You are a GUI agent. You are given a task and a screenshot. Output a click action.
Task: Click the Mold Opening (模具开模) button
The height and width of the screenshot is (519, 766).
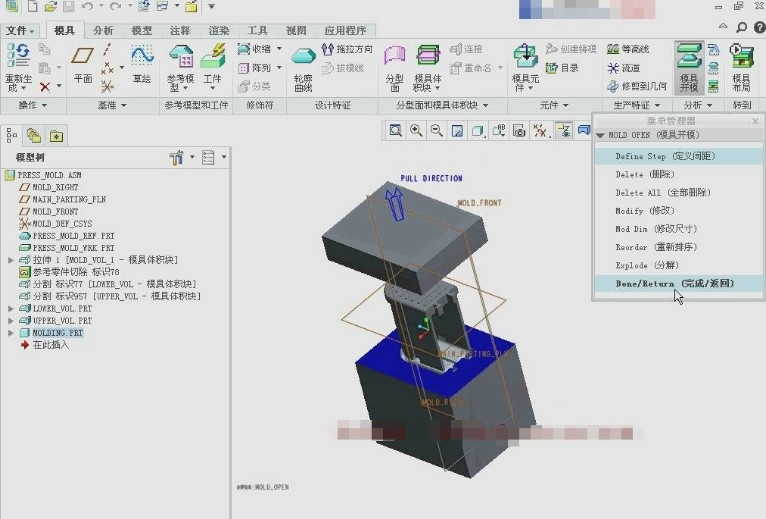tap(689, 67)
